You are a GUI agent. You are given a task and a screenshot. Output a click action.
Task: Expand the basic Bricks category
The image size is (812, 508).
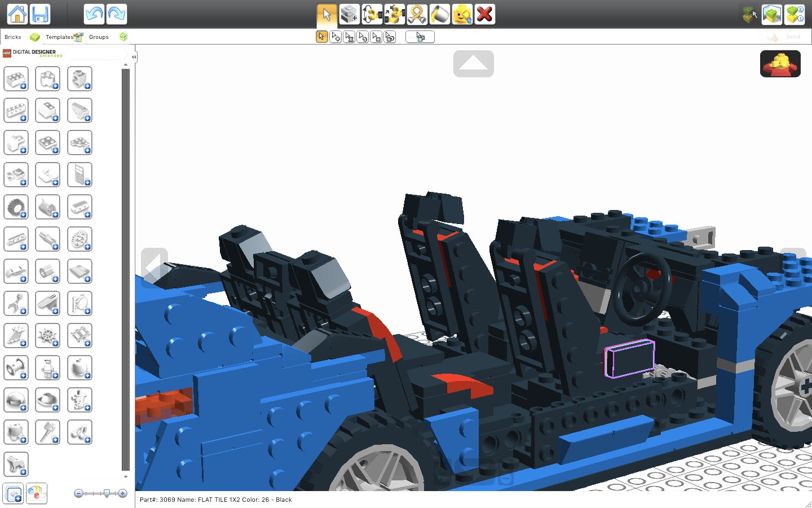click(16, 79)
